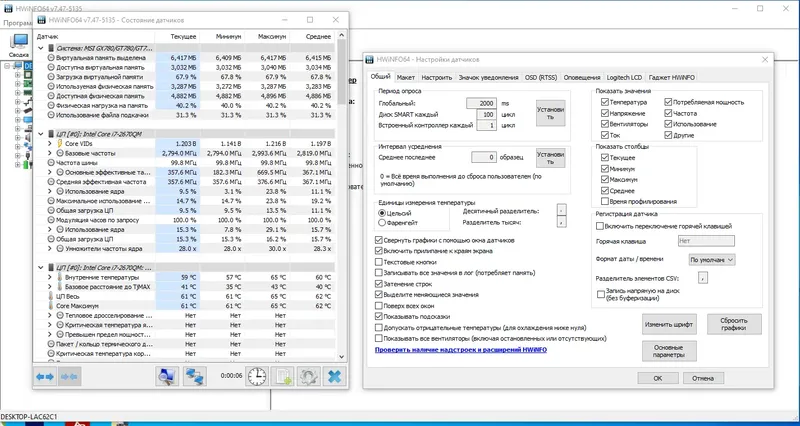
Task: Click thermometer icon of Базовое расстояние до TjMAX
Action: coord(60,287)
